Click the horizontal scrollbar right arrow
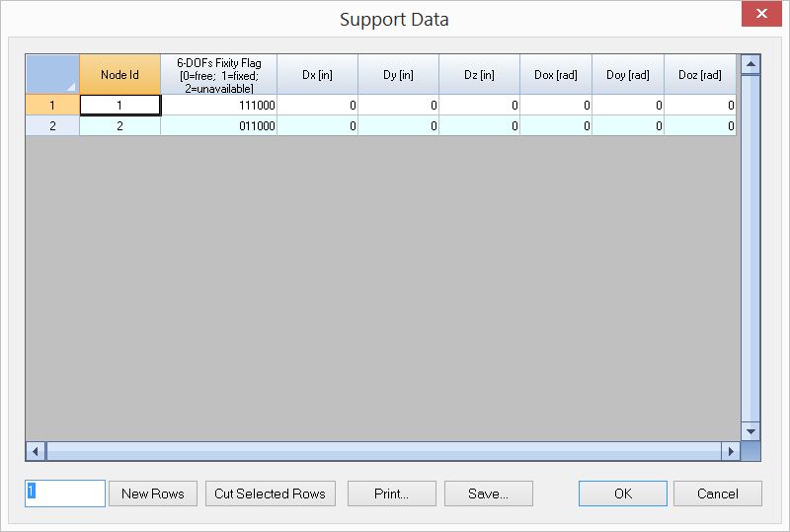This screenshot has width=790, height=532. pos(731,451)
